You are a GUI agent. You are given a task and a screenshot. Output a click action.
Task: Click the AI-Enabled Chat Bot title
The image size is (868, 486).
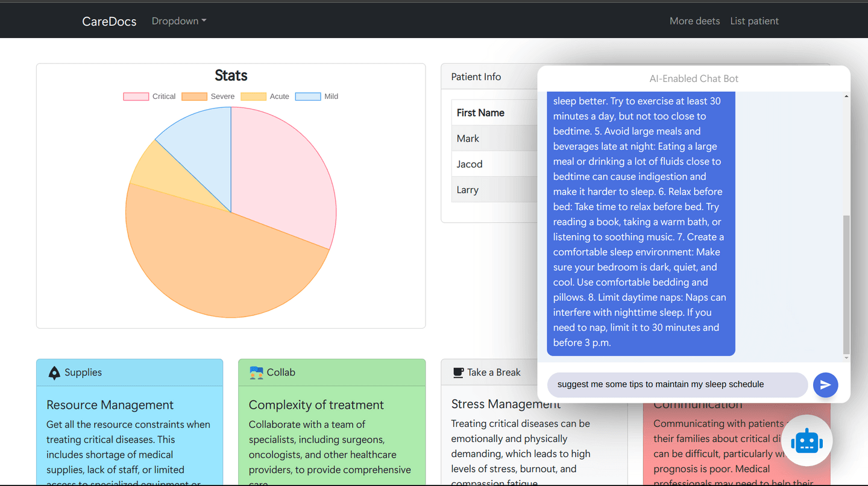[x=694, y=78]
